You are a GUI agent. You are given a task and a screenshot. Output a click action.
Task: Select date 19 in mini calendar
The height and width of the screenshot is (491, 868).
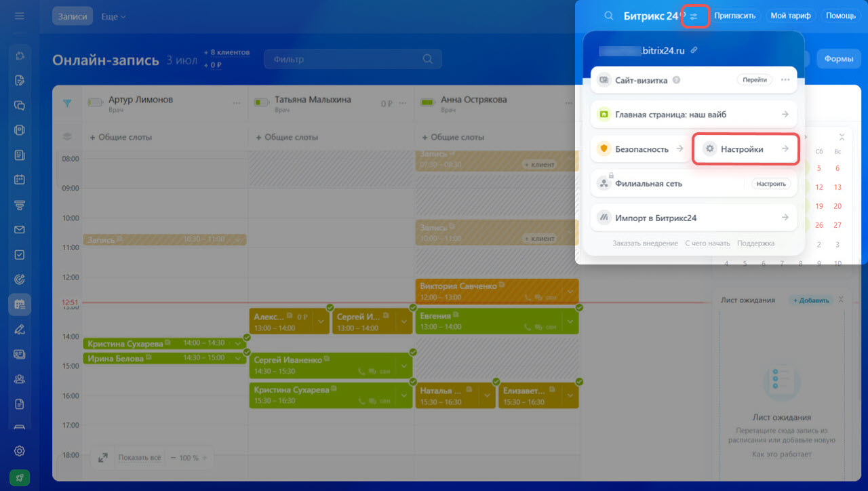pyautogui.click(x=819, y=206)
